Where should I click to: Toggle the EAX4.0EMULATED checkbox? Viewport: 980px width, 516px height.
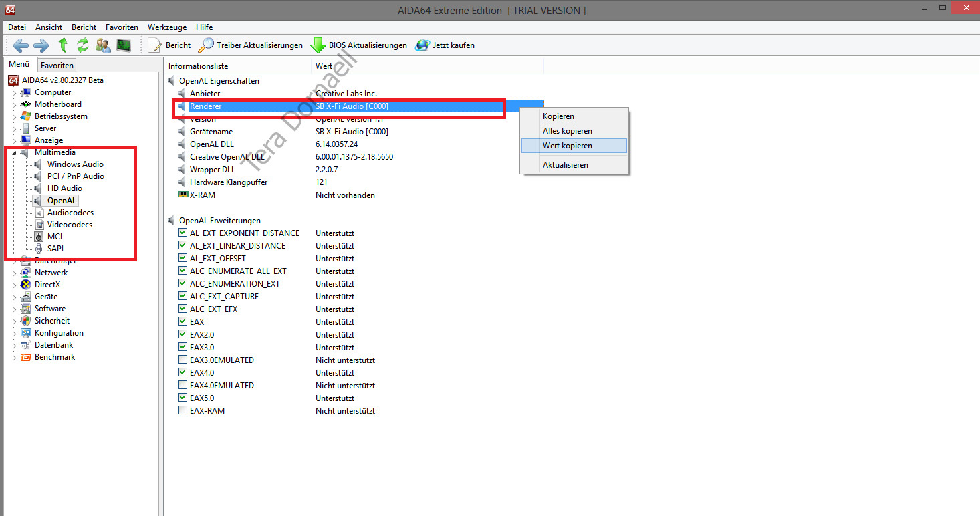pos(182,386)
